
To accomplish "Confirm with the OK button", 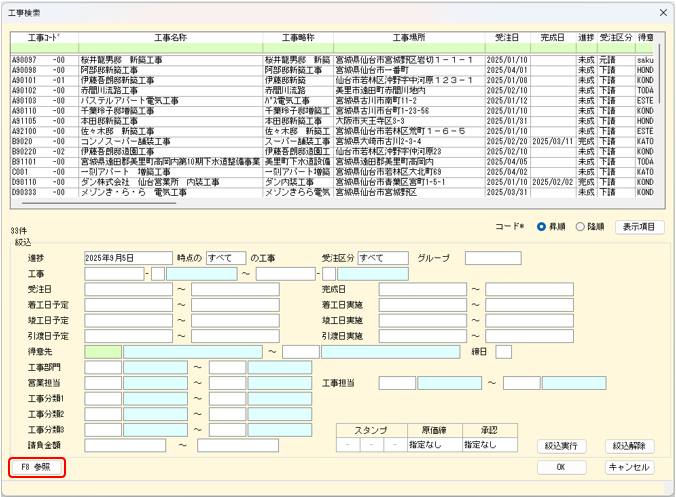I will 560,467.
